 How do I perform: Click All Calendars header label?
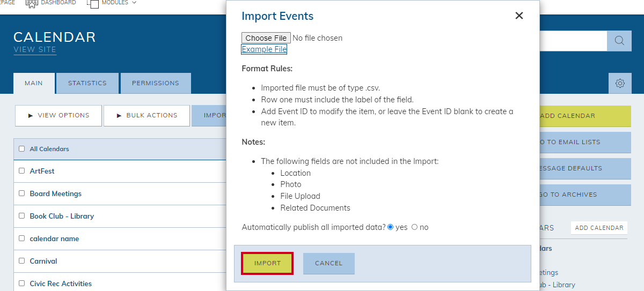(49, 149)
